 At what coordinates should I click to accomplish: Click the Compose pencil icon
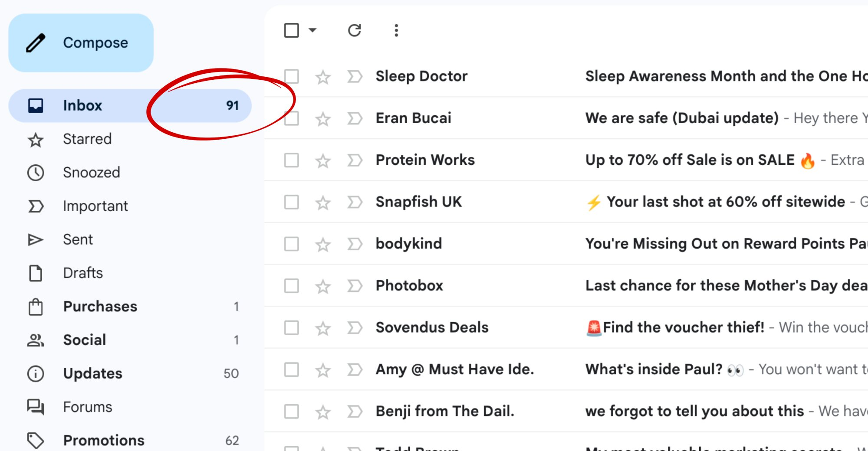pos(36,42)
